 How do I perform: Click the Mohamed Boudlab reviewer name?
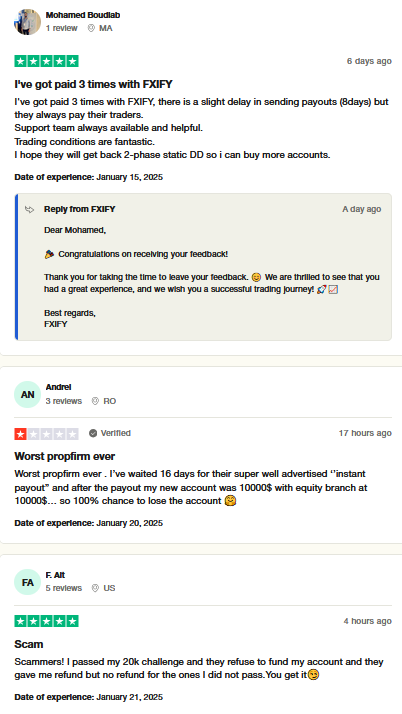click(x=83, y=15)
